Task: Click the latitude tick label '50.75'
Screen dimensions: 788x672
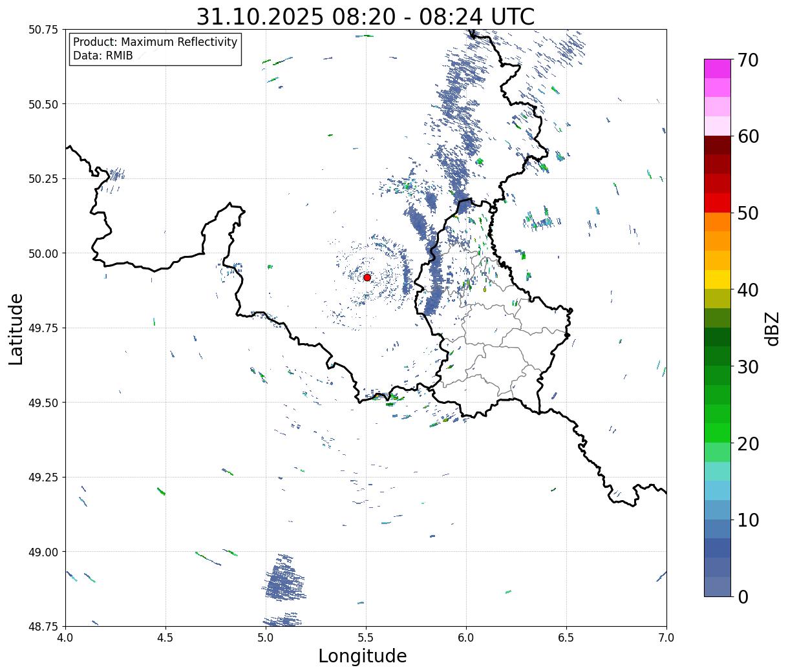Action: pyautogui.click(x=43, y=30)
